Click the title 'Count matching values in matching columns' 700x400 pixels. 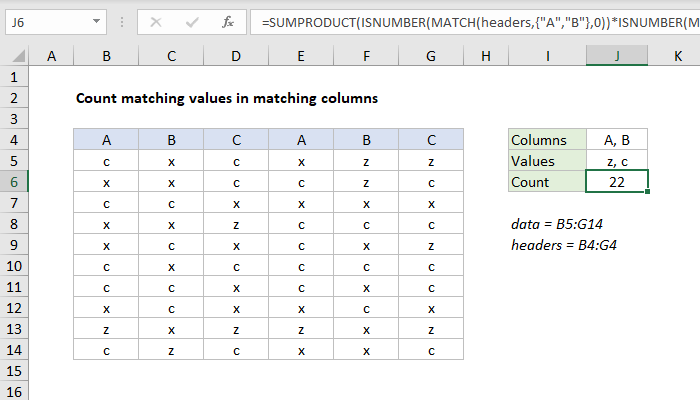click(x=226, y=99)
